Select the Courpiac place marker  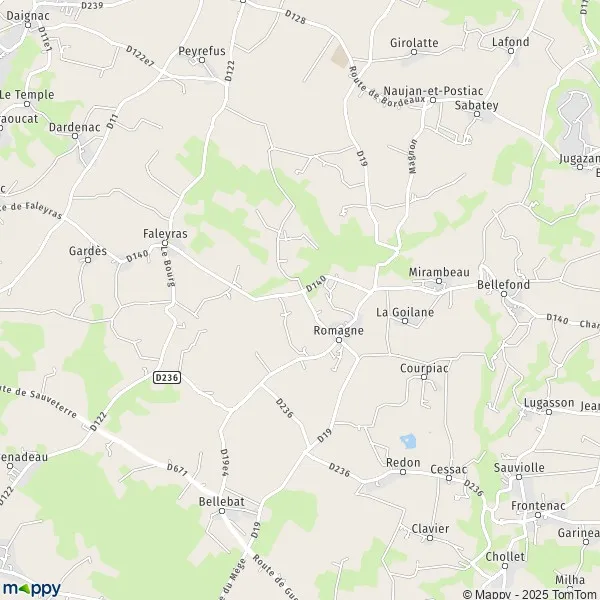click(x=424, y=377)
